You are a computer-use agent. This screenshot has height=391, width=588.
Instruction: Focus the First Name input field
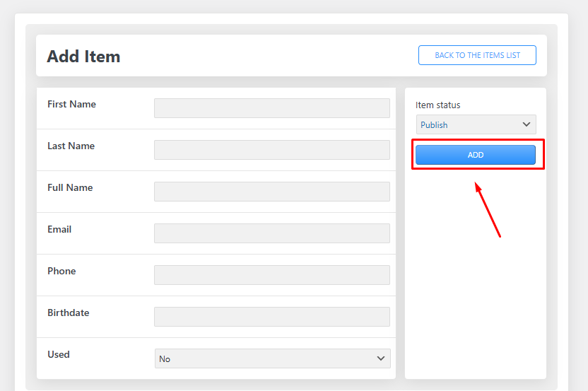(x=272, y=108)
